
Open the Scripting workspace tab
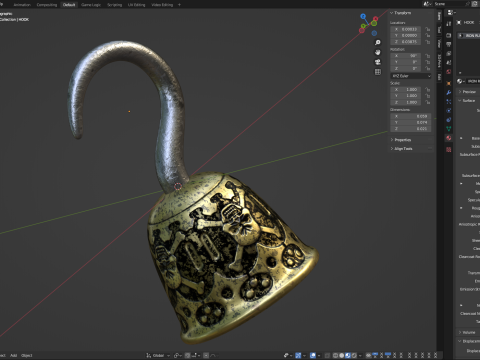tap(114, 5)
